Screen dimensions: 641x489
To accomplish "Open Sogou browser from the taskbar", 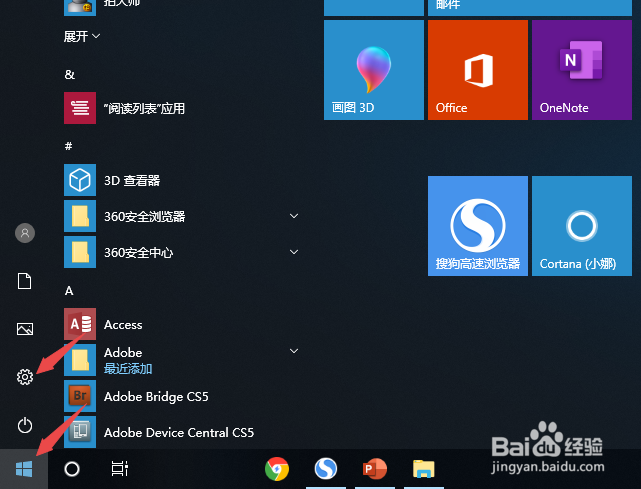I will click(326, 469).
